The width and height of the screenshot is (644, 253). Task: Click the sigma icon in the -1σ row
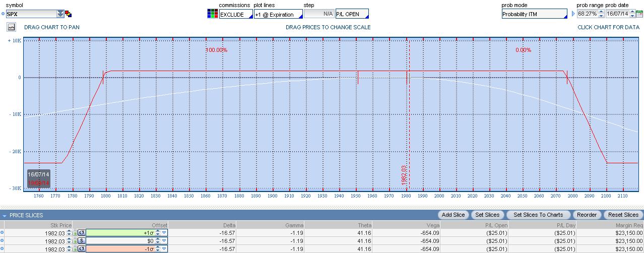(81, 249)
